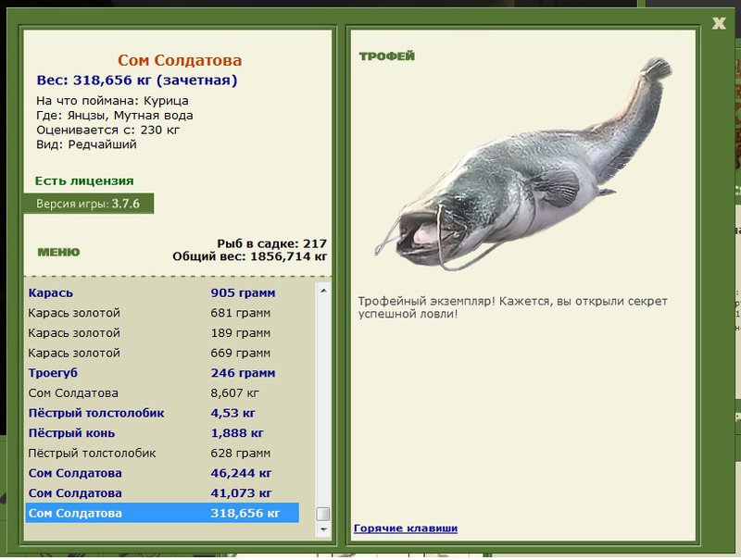Select Пёстрый толстолобик 628 грамм row
The width and height of the screenshot is (741, 560).
tap(162, 454)
